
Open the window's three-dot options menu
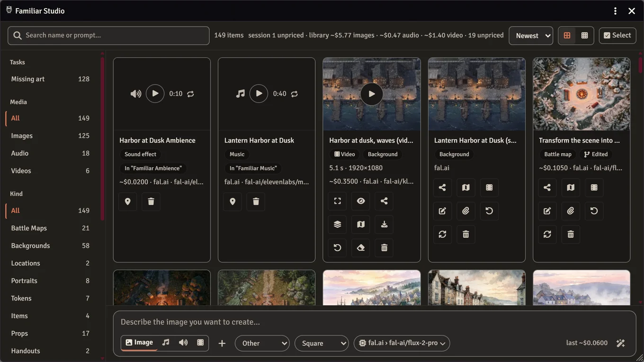tap(615, 11)
